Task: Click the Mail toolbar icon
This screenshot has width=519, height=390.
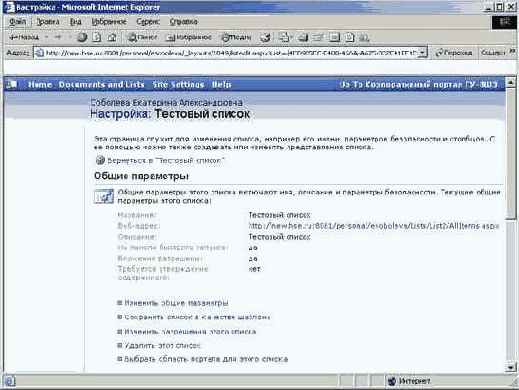Action: tap(284, 37)
